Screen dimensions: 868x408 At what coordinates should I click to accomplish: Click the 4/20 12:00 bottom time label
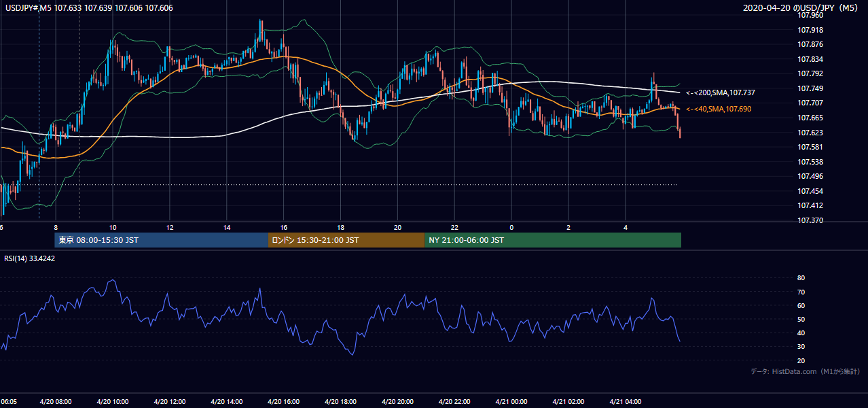pyautogui.click(x=170, y=401)
